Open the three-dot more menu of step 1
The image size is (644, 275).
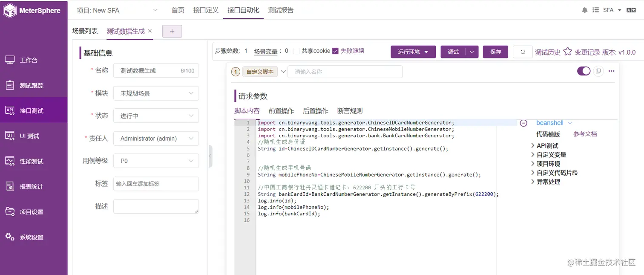[x=612, y=71]
